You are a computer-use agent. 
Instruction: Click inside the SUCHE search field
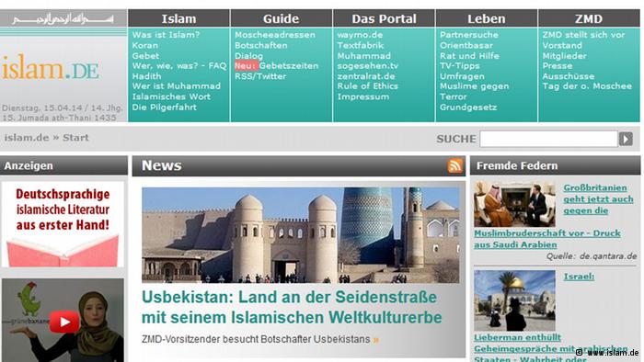tap(548, 139)
